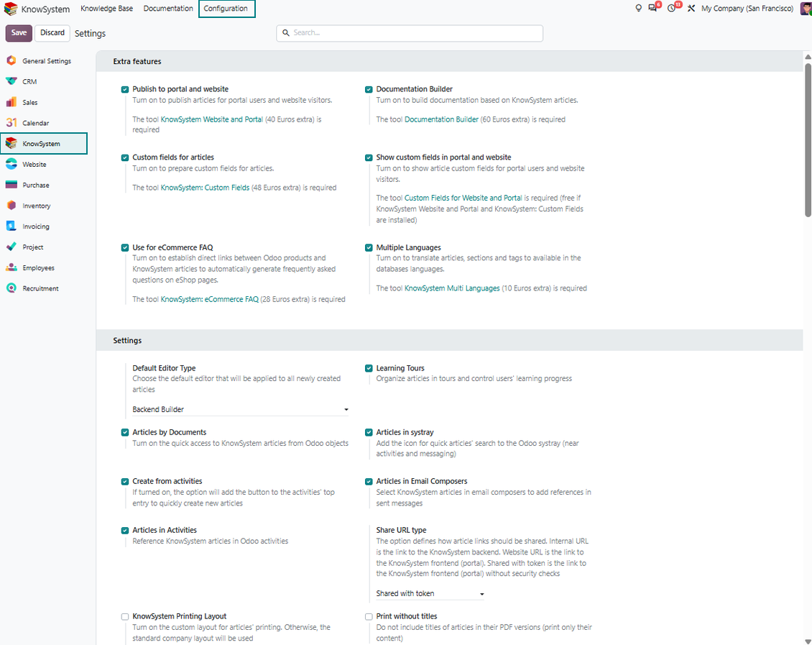This screenshot has width=812, height=645.
Task: Toggle the Multiple Languages checkbox
Action: 369,247
